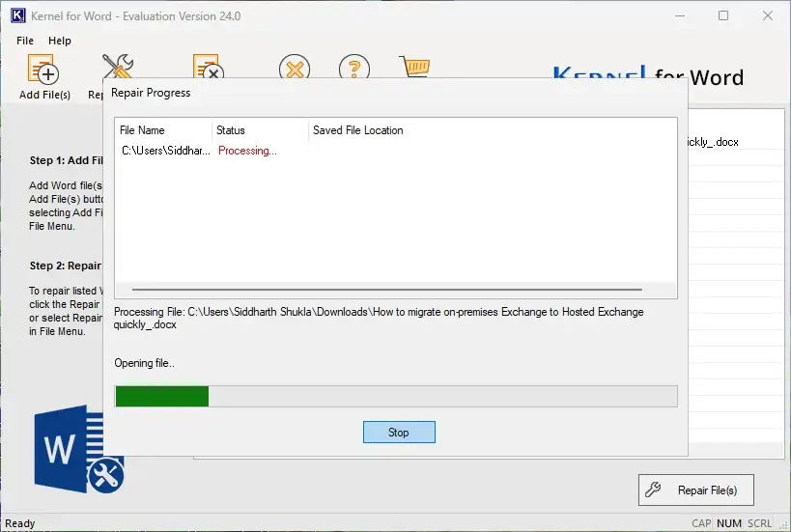Click the horizontal scrollbar in progress list
This screenshot has width=791, height=532.
[387, 290]
